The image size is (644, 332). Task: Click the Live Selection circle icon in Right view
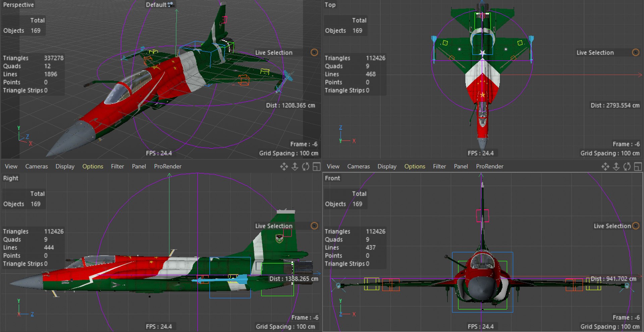click(314, 226)
